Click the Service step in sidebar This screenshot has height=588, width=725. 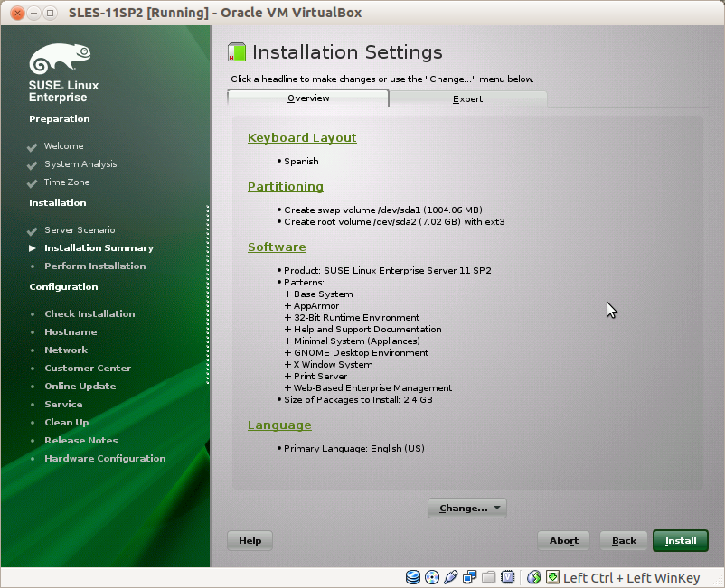tap(63, 404)
